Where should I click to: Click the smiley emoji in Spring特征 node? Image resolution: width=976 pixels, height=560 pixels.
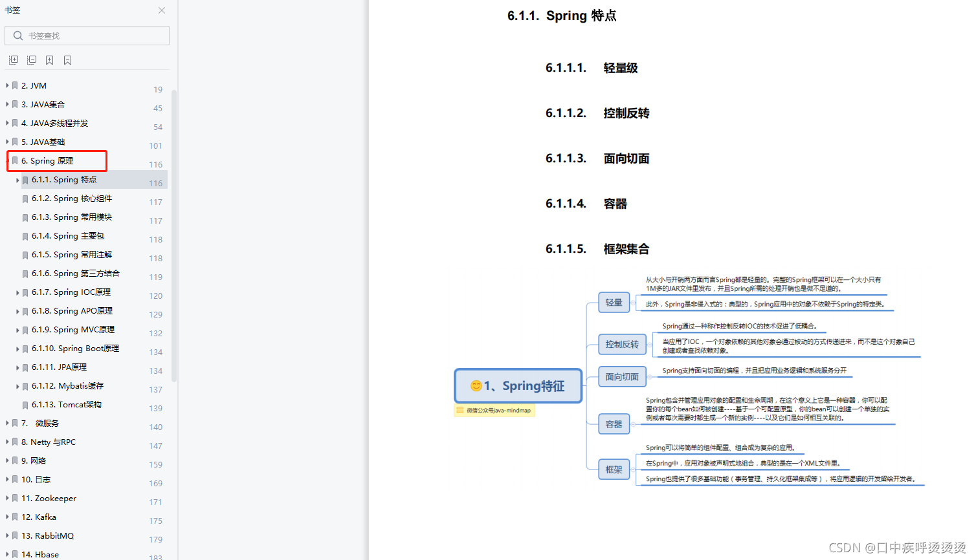[x=476, y=386]
